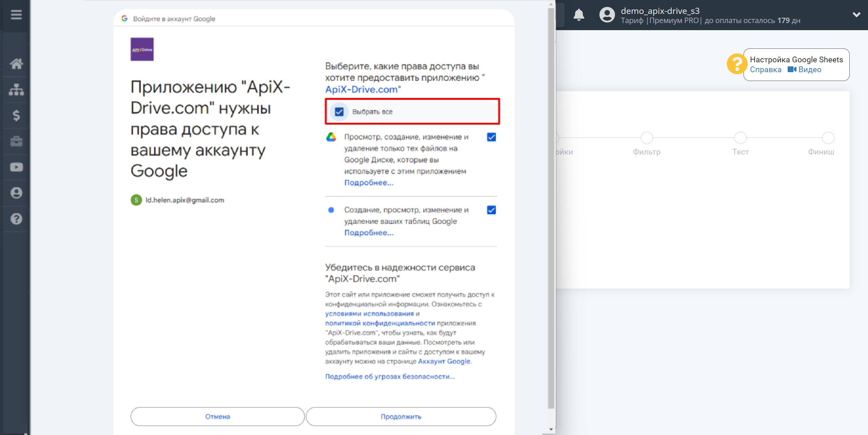Open the ApiX-Drive.com link in permissions heading
The height and width of the screenshot is (435, 868).
coord(361,89)
